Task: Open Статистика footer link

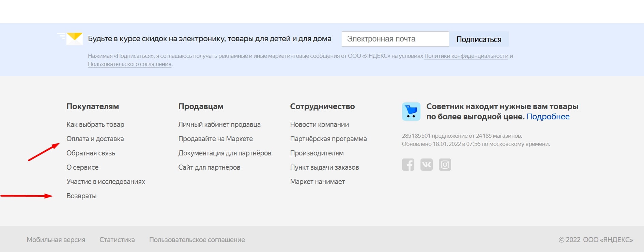Action: pos(117,240)
